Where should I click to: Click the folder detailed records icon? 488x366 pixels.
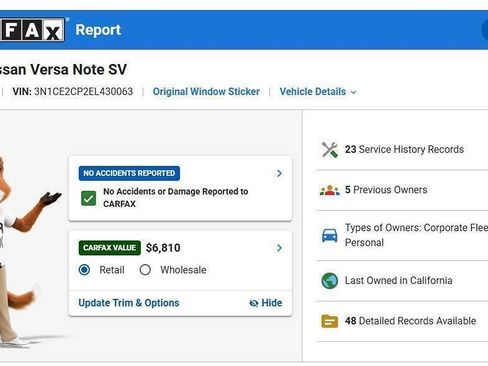330,321
